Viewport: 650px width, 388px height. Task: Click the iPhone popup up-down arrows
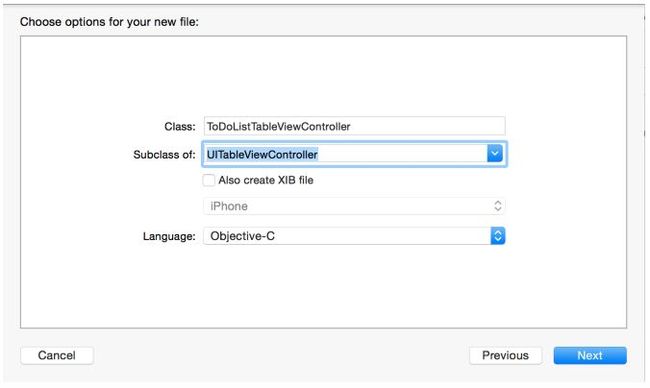(498, 206)
